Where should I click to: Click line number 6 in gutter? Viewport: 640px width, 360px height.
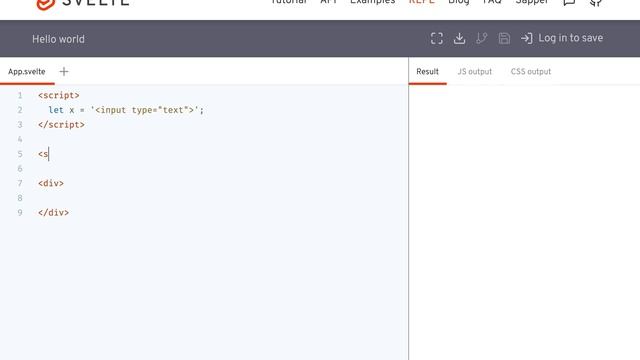point(20,169)
